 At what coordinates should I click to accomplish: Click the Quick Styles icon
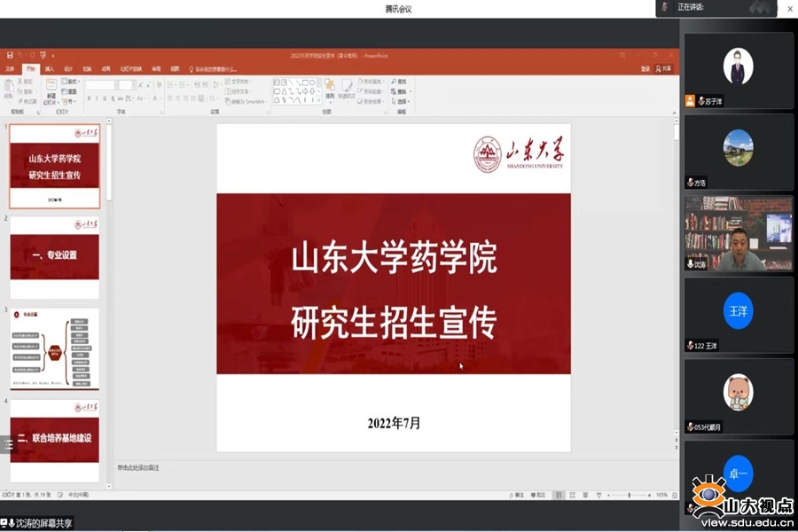point(346,89)
